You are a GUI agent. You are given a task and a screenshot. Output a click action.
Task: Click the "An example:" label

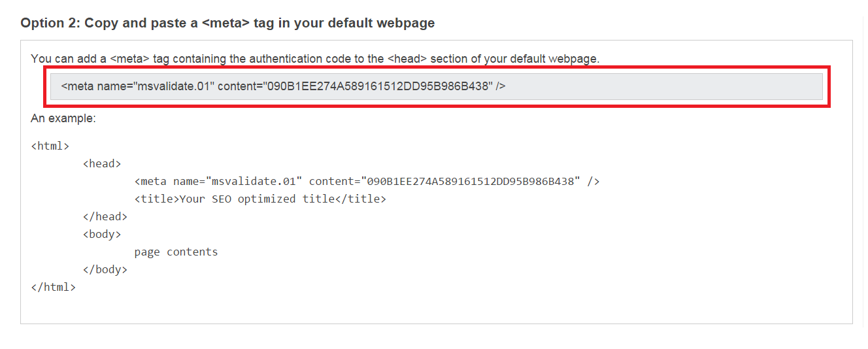click(63, 118)
